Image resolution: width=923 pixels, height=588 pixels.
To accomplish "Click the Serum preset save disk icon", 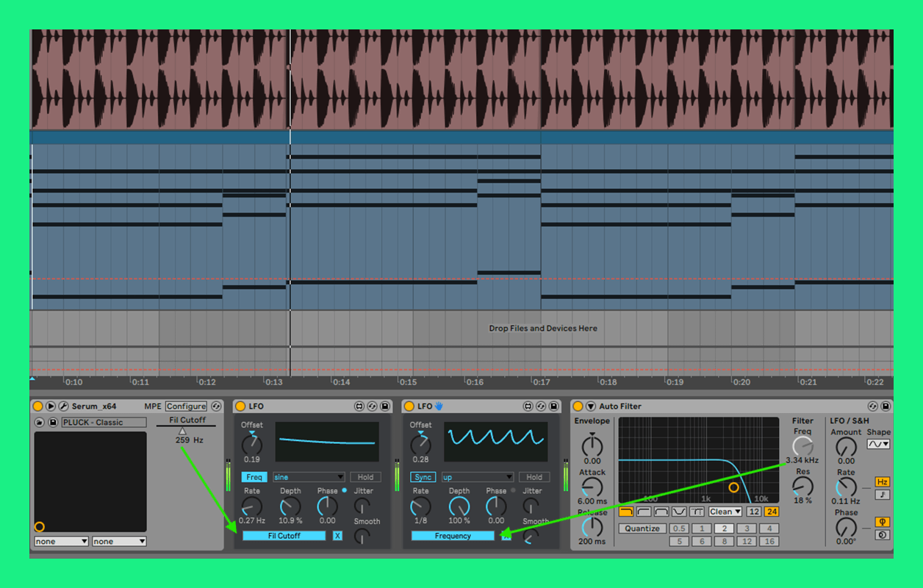I will coord(53,422).
